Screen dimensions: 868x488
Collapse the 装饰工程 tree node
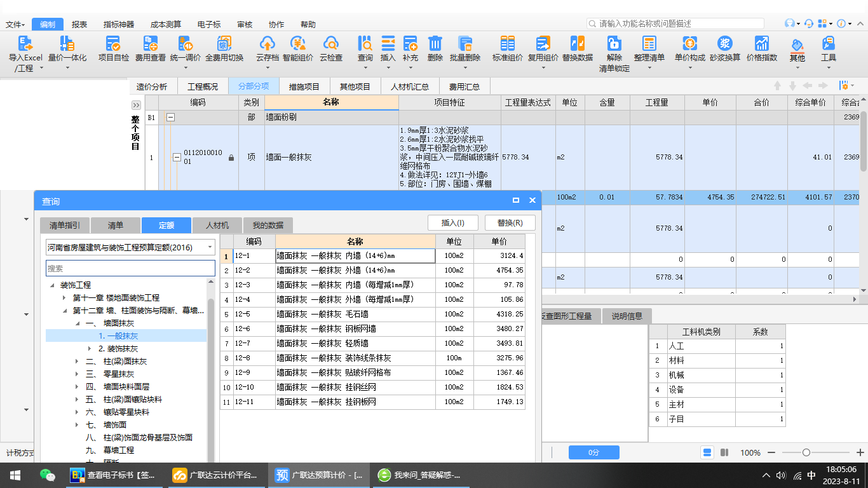[x=51, y=285]
